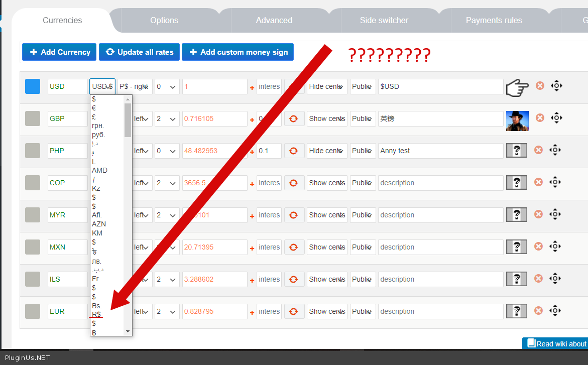Switch to the Payments rules tab
The width and height of the screenshot is (588, 365).
tap(494, 20)
